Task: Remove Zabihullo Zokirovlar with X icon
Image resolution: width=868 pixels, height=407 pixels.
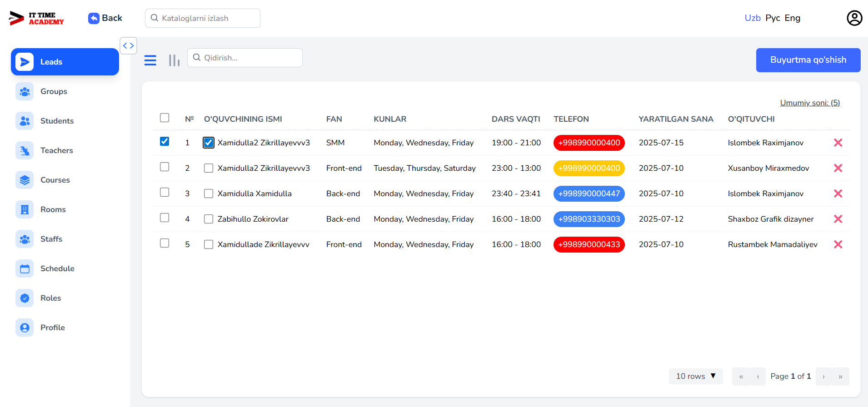Action: [838, 219]
